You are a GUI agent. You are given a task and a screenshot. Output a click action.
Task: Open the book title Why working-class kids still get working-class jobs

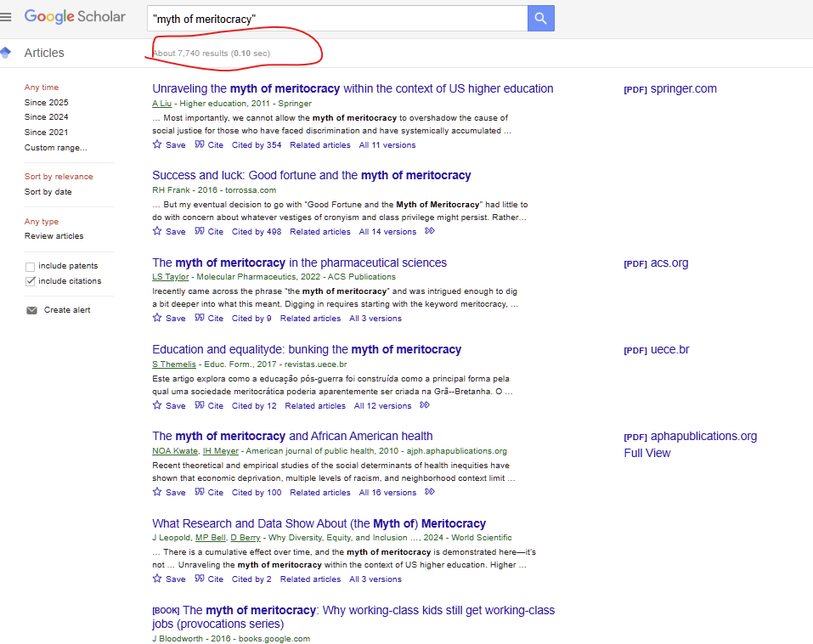point(353,617)
